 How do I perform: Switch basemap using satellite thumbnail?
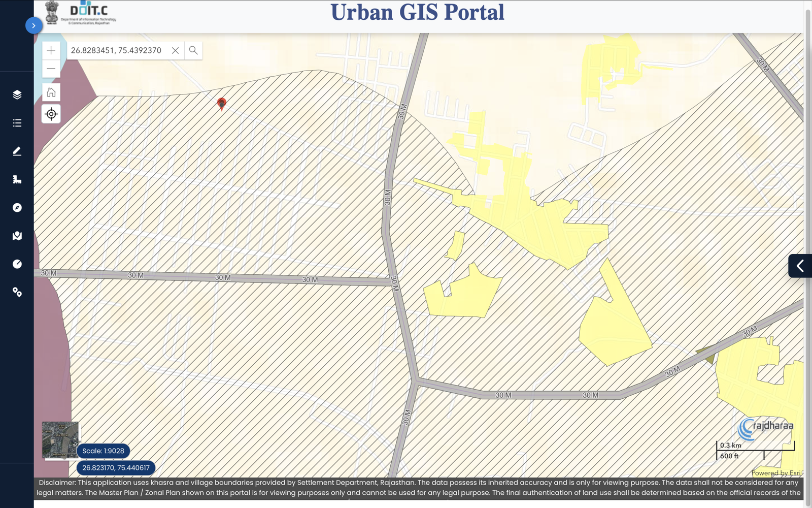point(60,439)
